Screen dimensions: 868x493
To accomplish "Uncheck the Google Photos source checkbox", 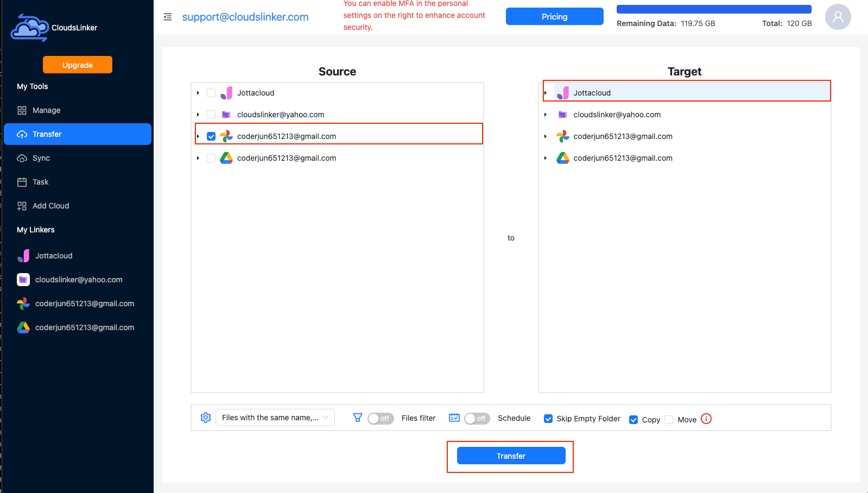I will 211,136.
